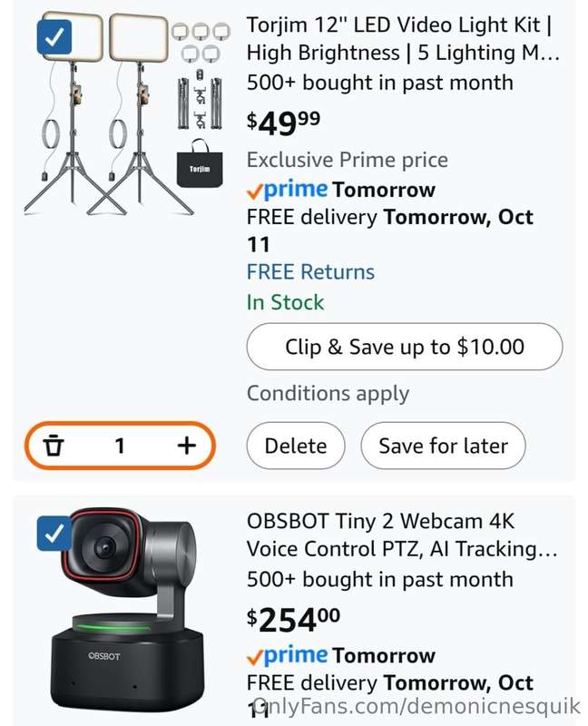Open Conditions apply details

[328, 394]
